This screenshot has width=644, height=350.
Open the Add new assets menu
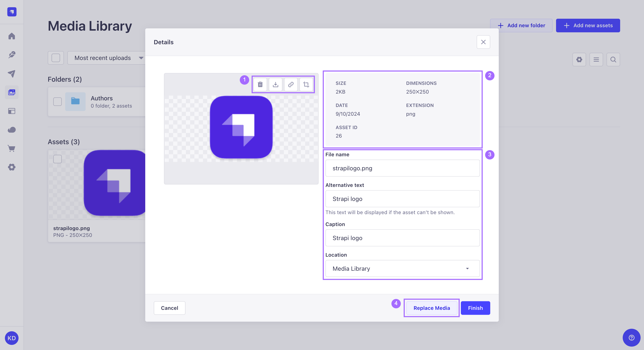(x=588, y=26)
